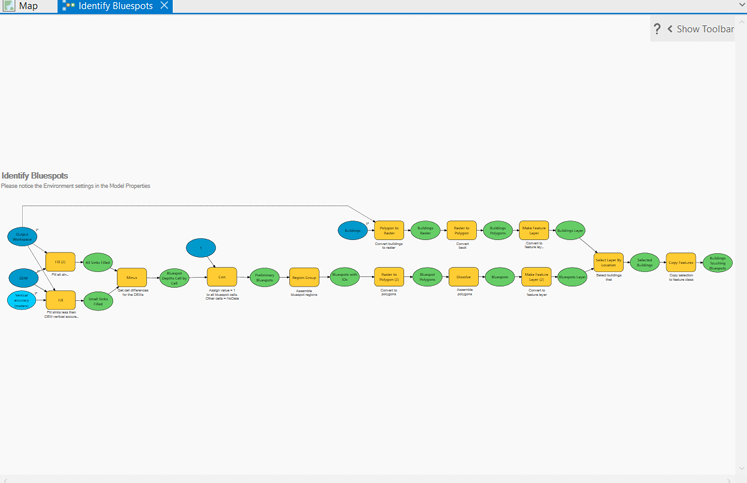The image size is (747, 483).
Task: Activate the Identify Bluespots model tab
Action: point(115,6)
